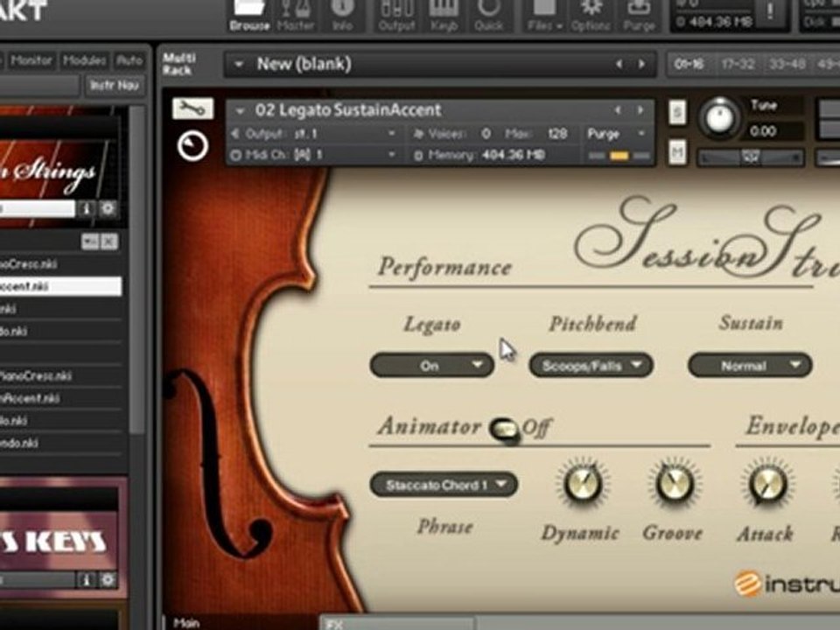Click the Instr Nav button

(x=114, y=85)
